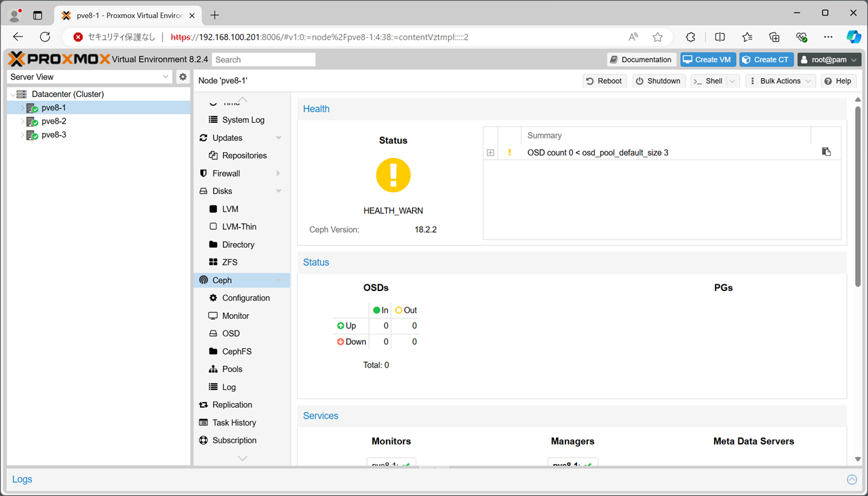This screenshot has width=868, height=496.
Task: Click the Proxmox logo
Action: pyautogui.click(x=59, y=60)
